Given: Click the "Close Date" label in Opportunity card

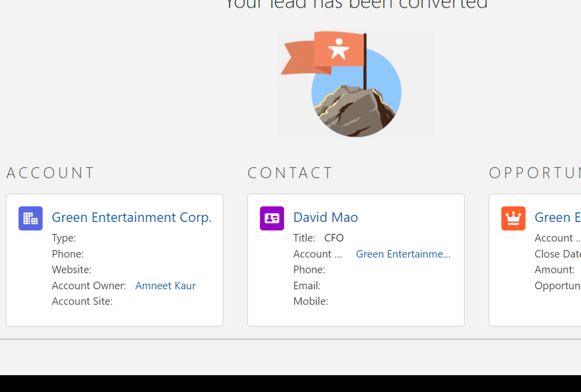Looking at the screenshot, I should tap(558, 254).
